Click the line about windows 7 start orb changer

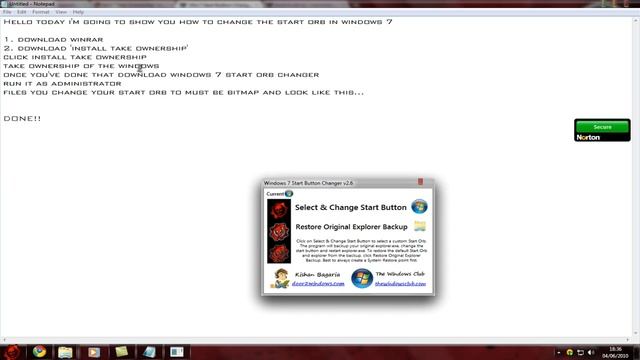(x=161, y=75)
